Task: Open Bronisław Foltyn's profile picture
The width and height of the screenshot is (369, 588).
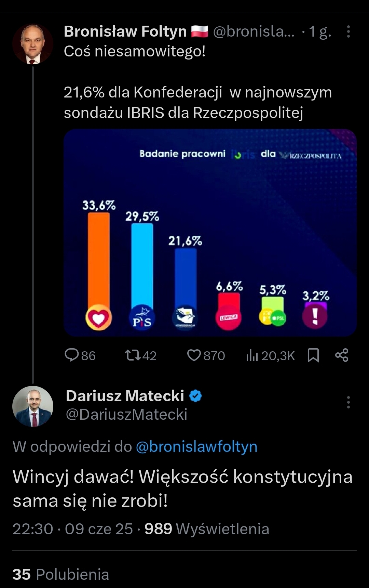Action: (x=33, y=44)
